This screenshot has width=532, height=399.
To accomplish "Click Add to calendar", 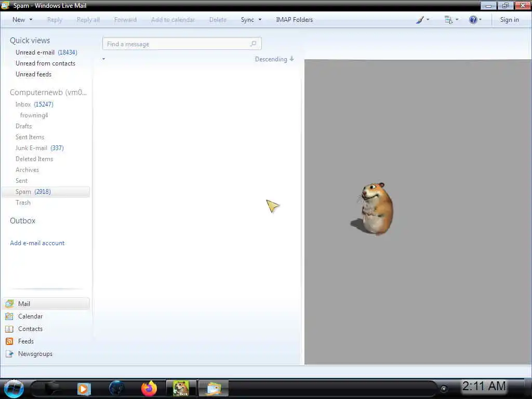I will (x=173, y=20).
